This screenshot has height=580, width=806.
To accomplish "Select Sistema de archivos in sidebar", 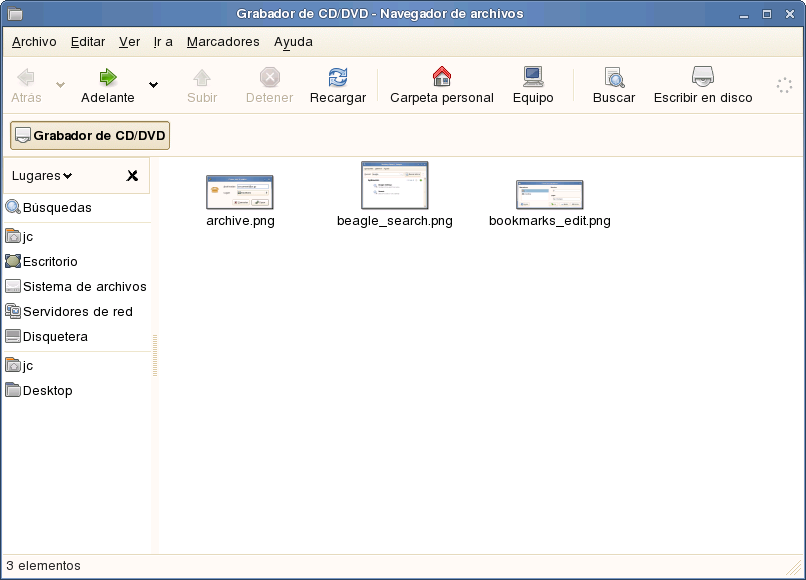I will 76,286.
